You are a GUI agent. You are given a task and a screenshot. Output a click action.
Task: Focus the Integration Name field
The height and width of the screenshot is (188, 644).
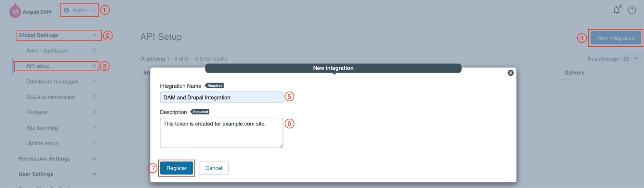(x=222, y=97)
